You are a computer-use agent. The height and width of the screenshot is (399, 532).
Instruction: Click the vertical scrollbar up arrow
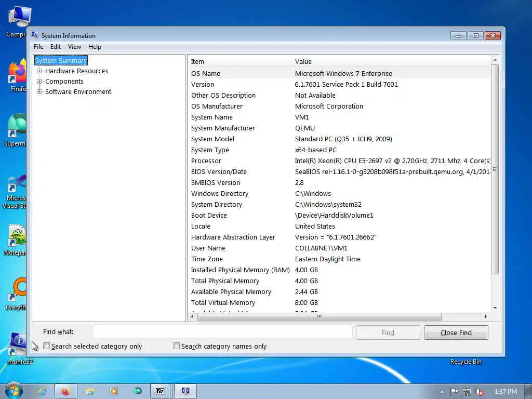pos(495,60)
